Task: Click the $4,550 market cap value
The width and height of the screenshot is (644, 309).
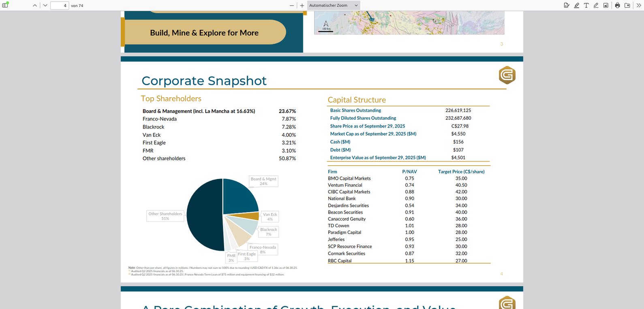Action: [x=458, y=134]
